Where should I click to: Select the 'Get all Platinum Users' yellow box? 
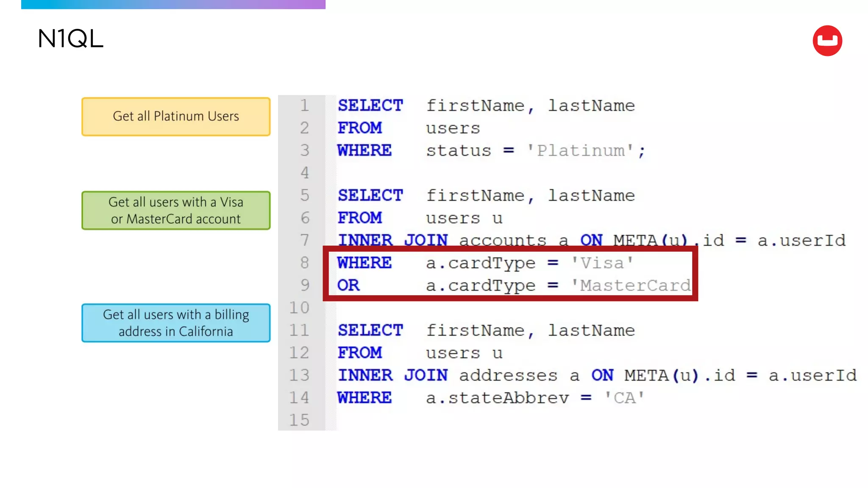coord(176,116)
